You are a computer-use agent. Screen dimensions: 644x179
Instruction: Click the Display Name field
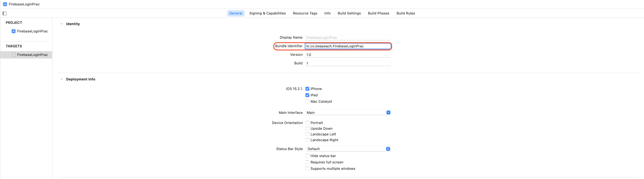click(x=347, y=38)
